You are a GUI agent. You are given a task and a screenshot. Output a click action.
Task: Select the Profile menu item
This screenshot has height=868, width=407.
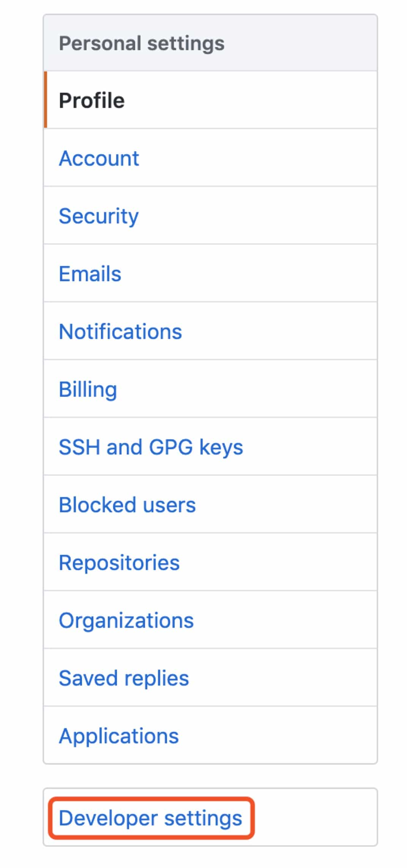pyautogui.click(x=210, y=100)
